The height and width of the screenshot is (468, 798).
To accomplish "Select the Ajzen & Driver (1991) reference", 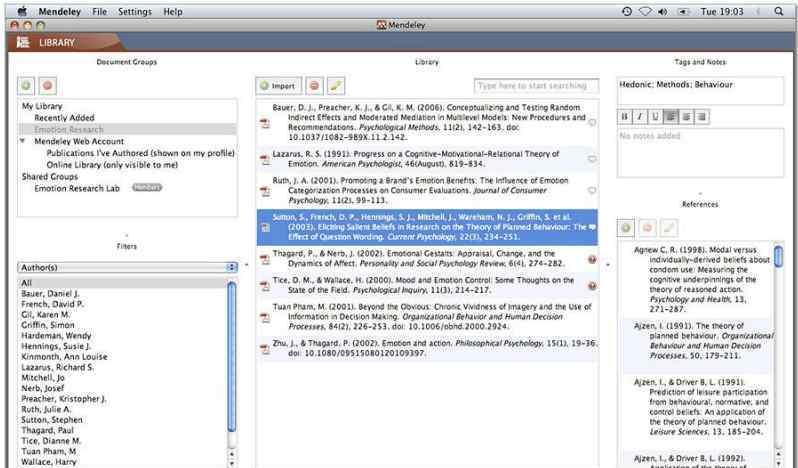I will click(697, 407).
